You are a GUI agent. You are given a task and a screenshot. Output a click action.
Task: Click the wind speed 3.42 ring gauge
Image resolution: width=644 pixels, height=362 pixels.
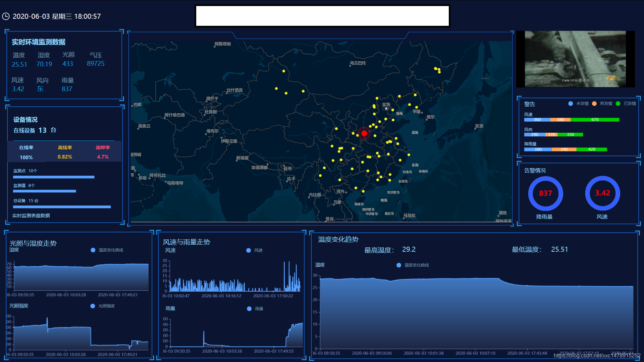point(602,193)
